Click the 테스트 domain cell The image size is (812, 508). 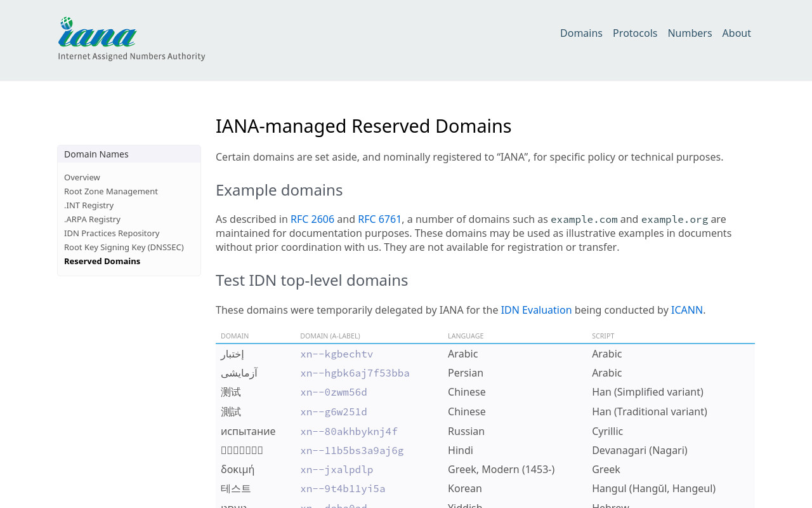[236, 488]
